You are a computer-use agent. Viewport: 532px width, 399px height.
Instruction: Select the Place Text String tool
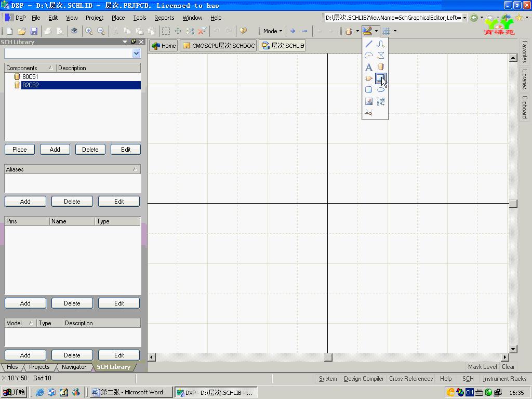369,67
